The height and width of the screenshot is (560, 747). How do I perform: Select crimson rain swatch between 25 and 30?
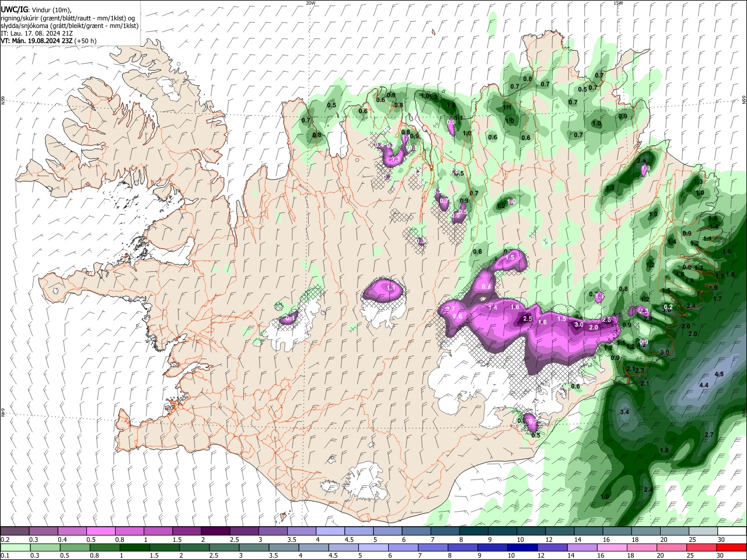(x=702, y=548)
